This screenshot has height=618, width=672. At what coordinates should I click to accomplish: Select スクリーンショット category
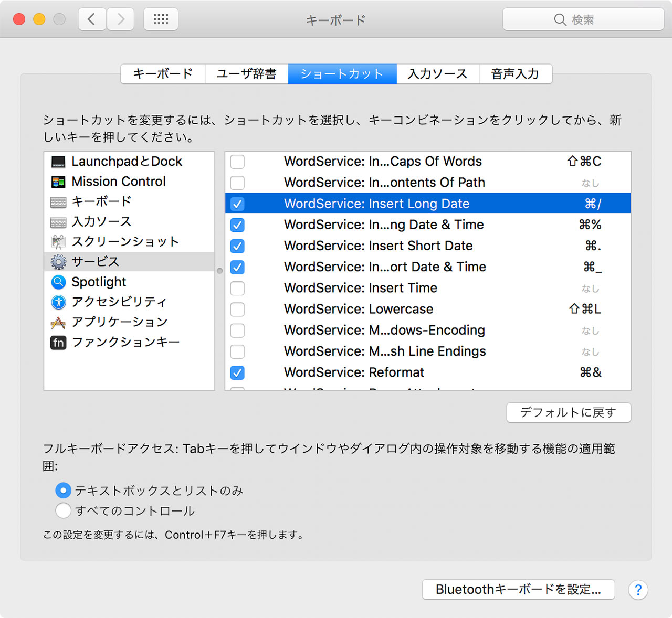coord(129,242)
